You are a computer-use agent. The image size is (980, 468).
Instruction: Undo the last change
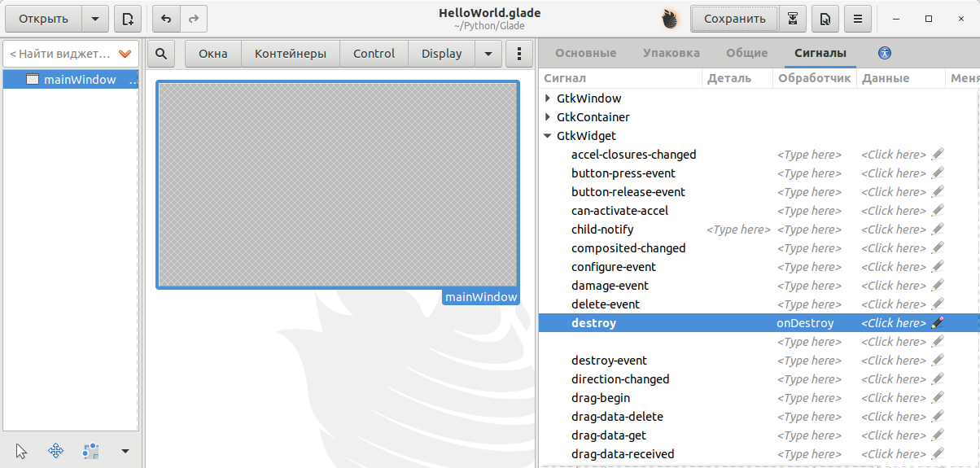167,19
